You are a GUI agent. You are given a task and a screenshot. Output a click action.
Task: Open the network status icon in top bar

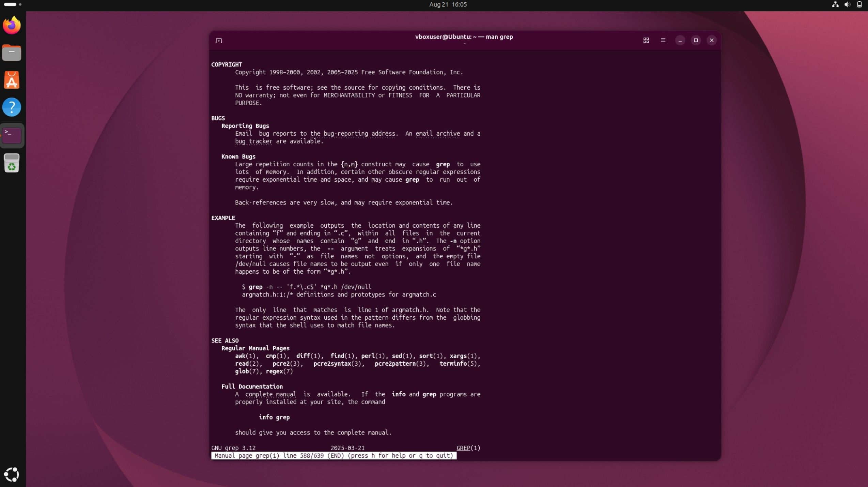pyautogui.click(x=835, y=4)
